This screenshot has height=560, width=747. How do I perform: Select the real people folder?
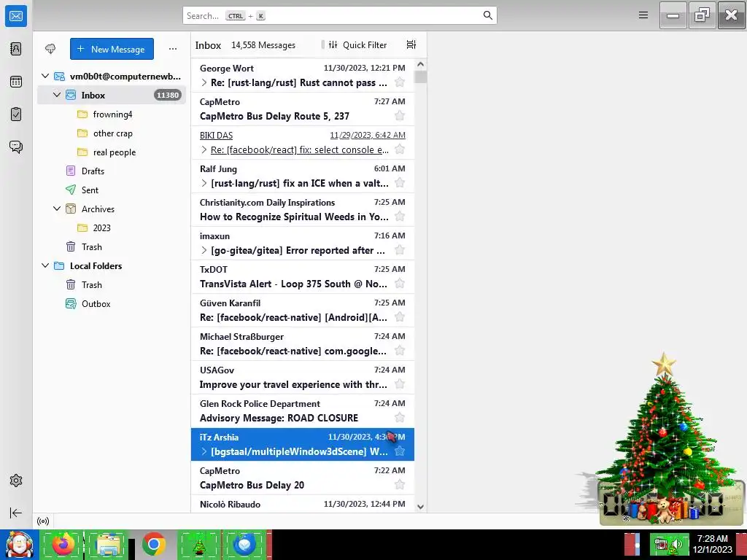[x=112, y=152]
